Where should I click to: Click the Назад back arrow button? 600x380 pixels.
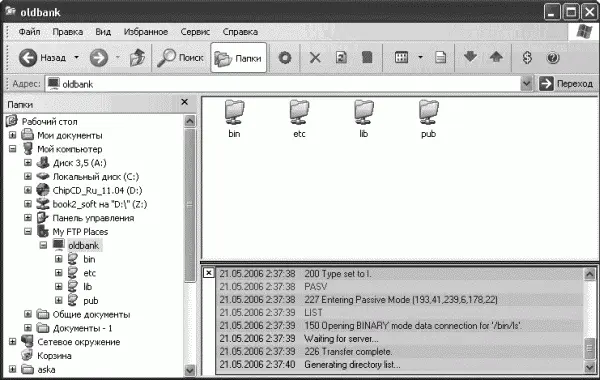42,58
